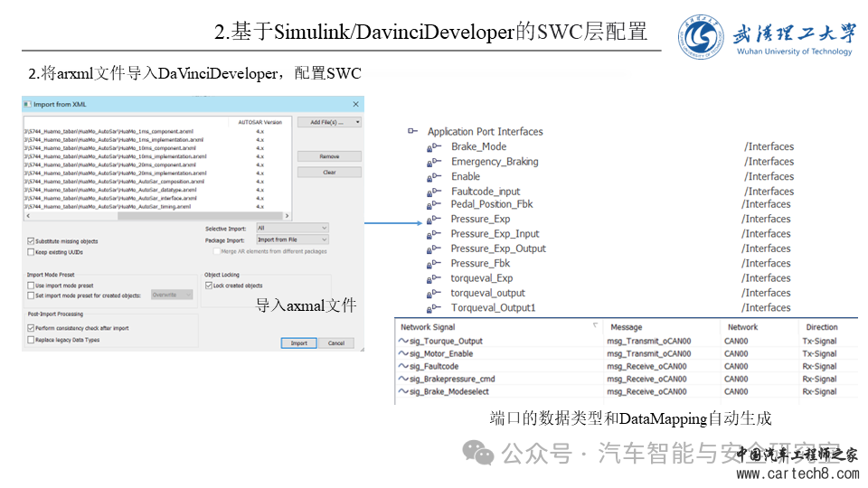Screen dimensions: 868x488
Task: Open the Add File(s) dropdown arrow
Action: click(358, 122)
